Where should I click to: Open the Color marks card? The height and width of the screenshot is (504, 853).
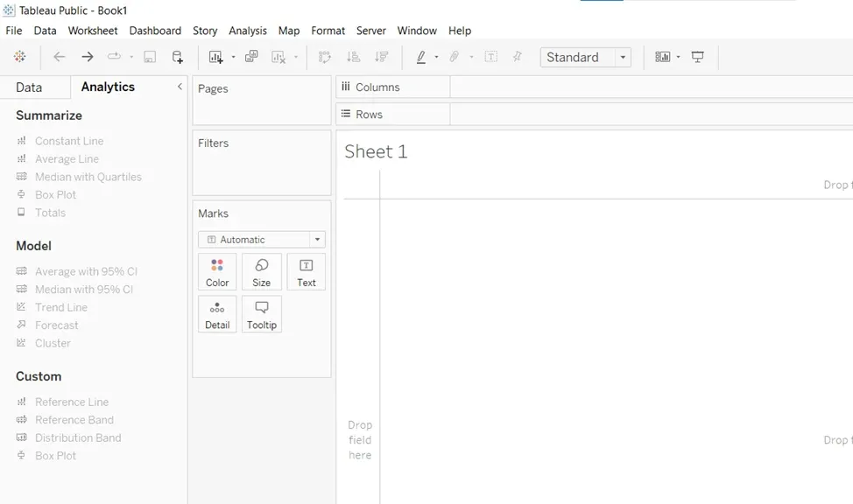(x=217, y=272)
